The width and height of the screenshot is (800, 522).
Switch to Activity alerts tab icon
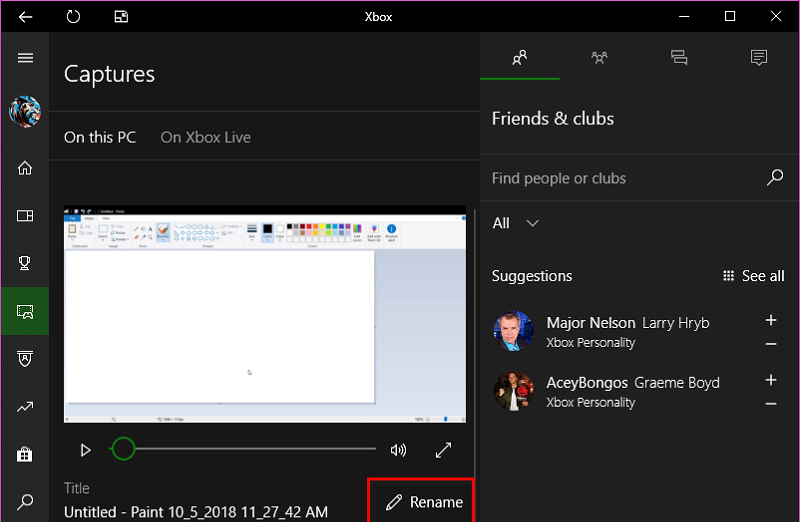click(759, 57)
